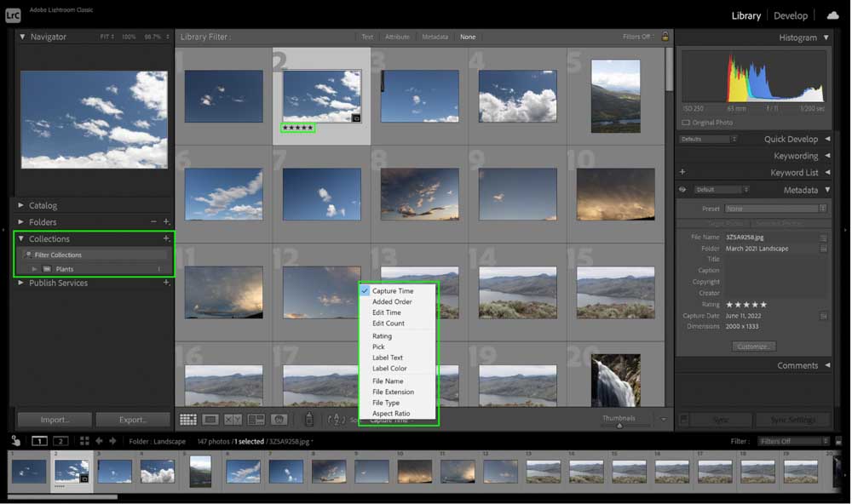
Task: Choose Label Color in the sort menu
Action: coord(389,369)
